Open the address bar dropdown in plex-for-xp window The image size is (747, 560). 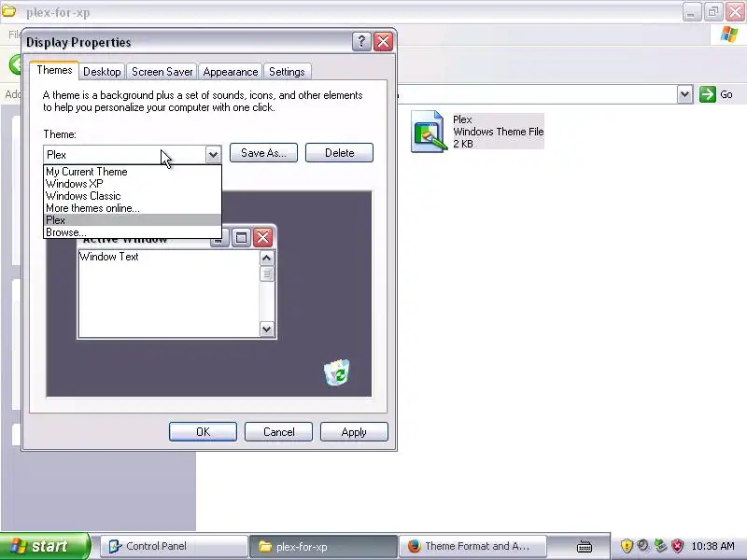pos(684,94)
